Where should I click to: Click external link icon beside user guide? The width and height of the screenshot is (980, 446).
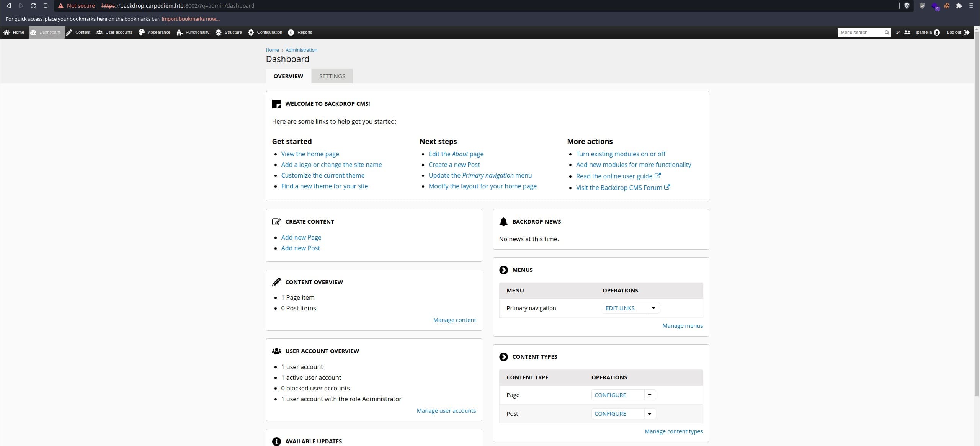(x=657, y=176)
